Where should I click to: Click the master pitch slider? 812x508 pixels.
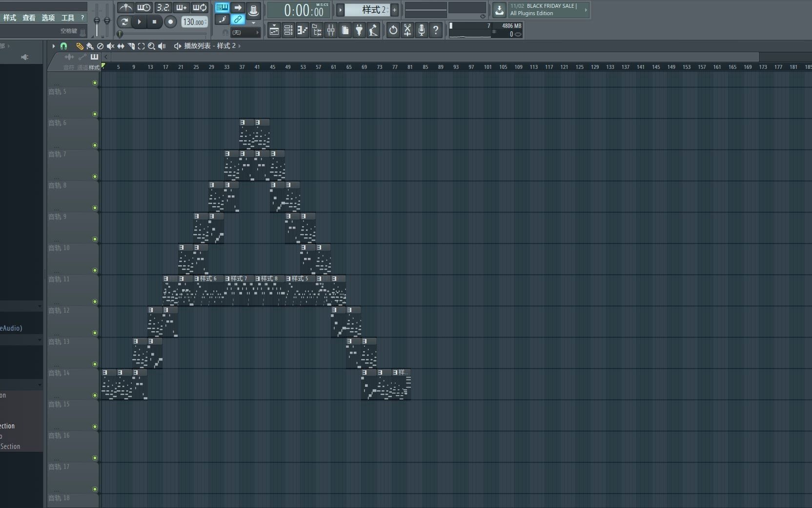(x=107, y=21)
